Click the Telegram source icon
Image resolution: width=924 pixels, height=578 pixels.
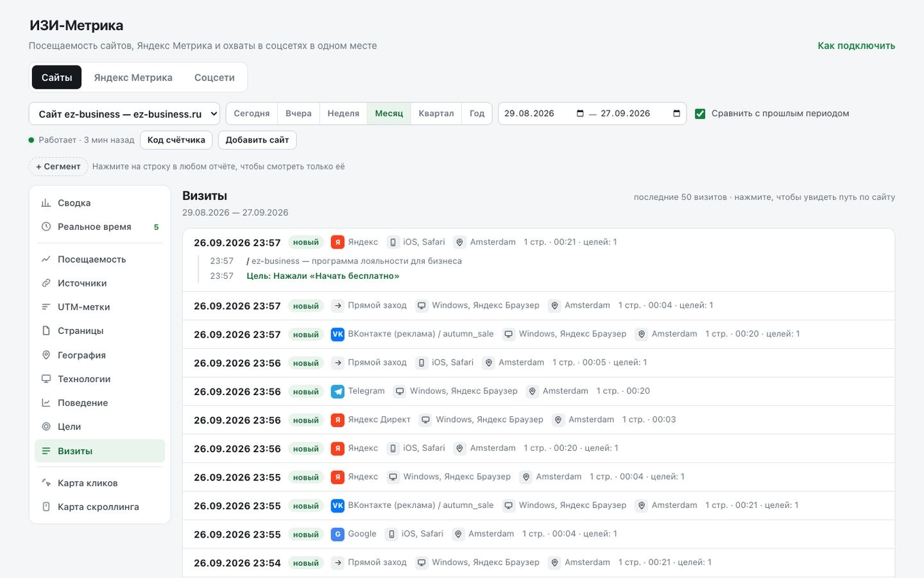coord(338,391)
